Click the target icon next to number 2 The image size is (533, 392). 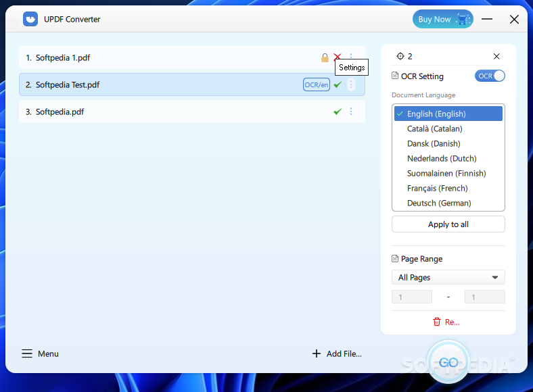coord(400,56)
